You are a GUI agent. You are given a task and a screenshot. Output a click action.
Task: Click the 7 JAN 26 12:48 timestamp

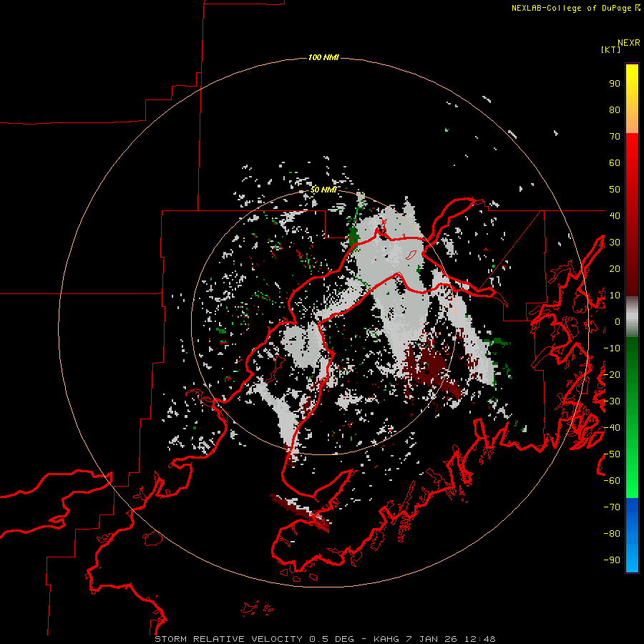click(x=451, y=639)
